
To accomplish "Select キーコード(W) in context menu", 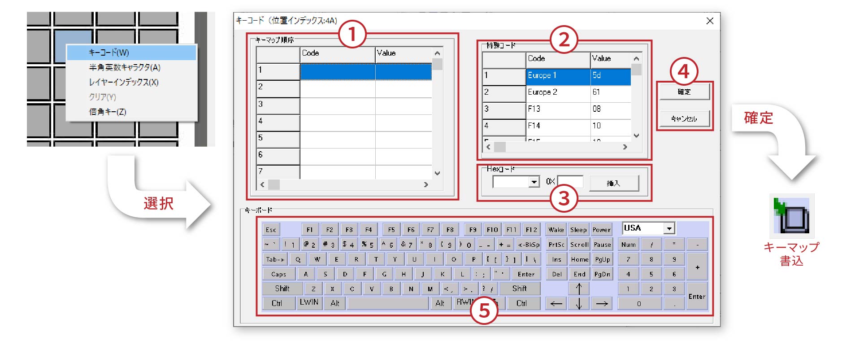I will click(x=131, y=52).
